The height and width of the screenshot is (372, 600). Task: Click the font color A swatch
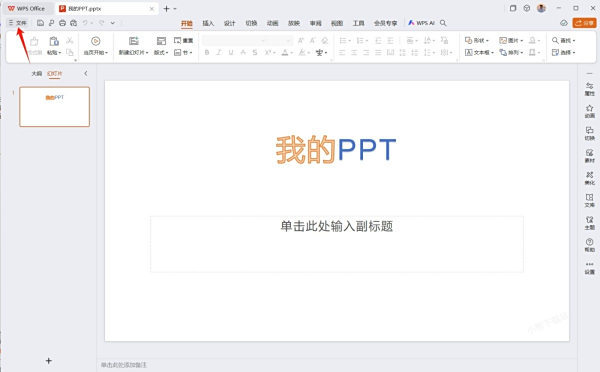pyautogui.click(x=284, y=52)
